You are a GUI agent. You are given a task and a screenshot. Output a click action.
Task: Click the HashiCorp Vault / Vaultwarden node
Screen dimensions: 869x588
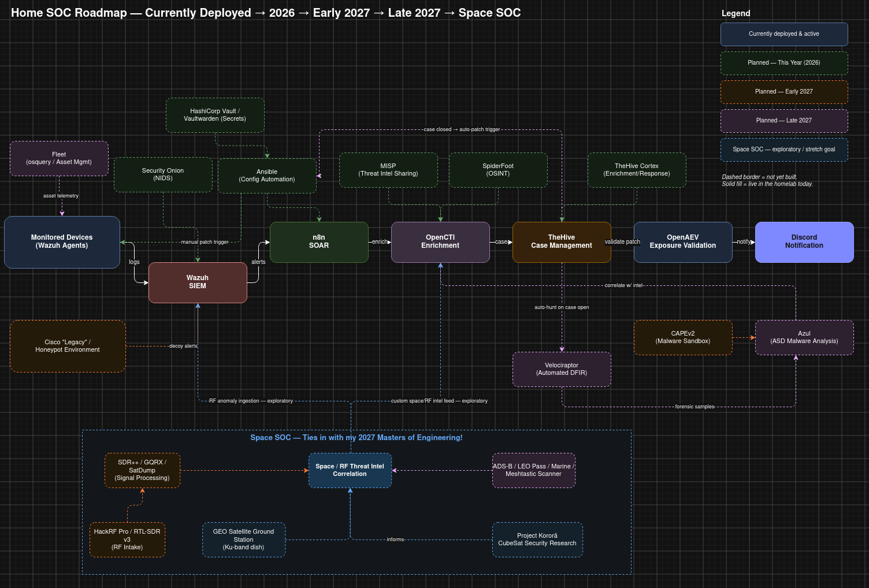pyautogui.click(x=215, y=115)
